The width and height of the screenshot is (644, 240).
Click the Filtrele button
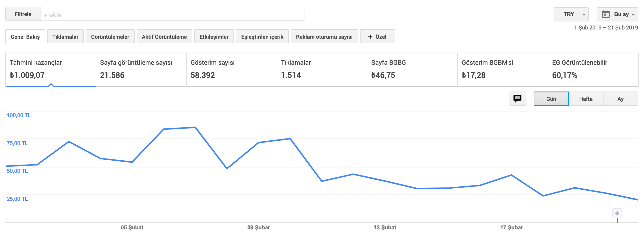23,14
